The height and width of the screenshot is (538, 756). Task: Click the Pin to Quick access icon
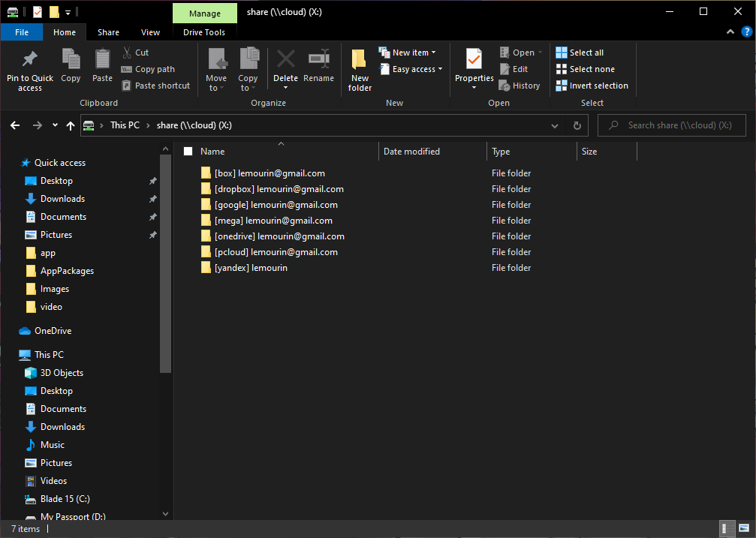pos(30,59)
